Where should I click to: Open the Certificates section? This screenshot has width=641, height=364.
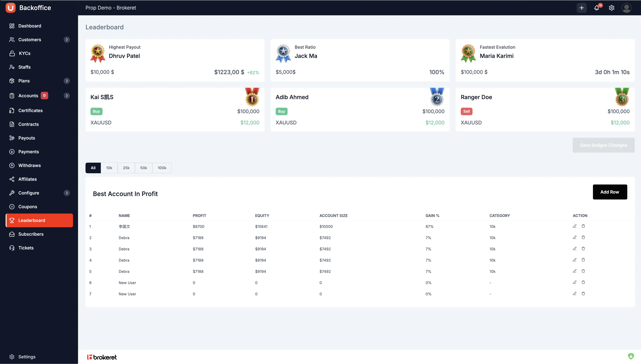point(31,110)
